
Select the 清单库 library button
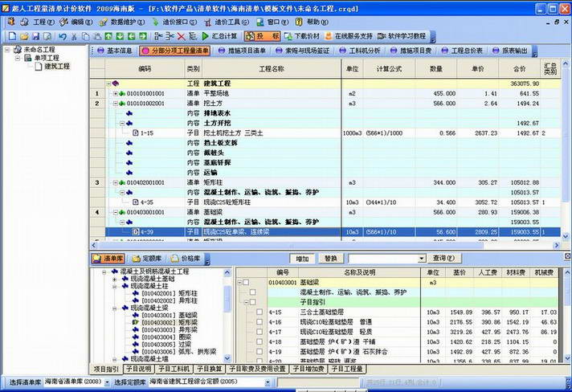coord(108,259)
